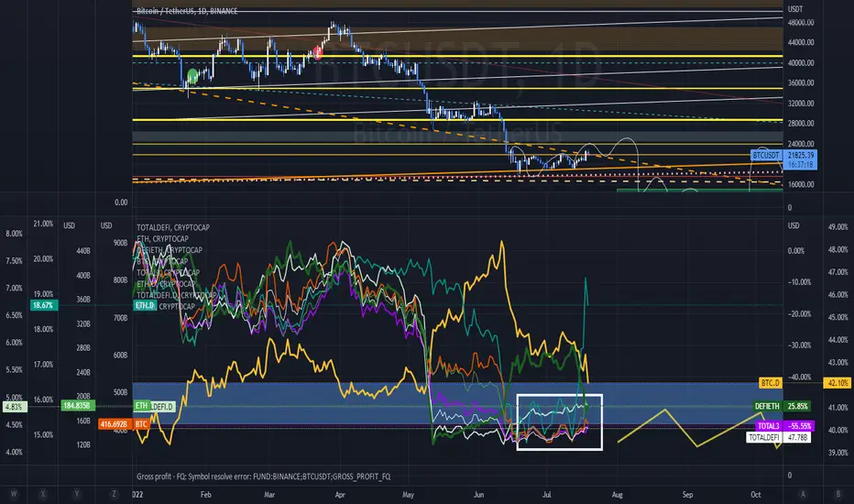Image resolution: width=854 pixels, height=504 pixels.
Task: Click the green DEFIETH label
Action: click(x=767, y=407)
